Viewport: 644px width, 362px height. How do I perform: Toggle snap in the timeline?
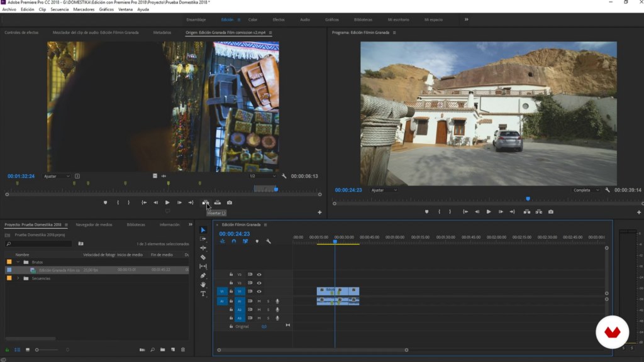234,241
